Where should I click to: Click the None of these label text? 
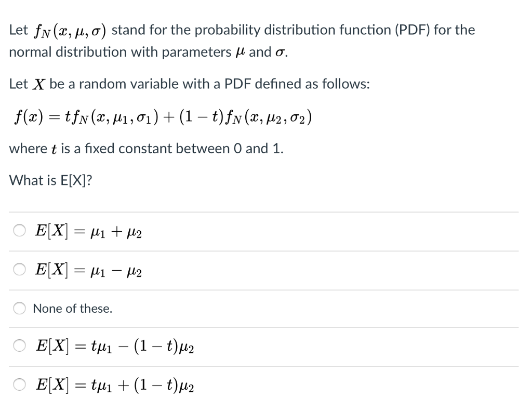73,308
